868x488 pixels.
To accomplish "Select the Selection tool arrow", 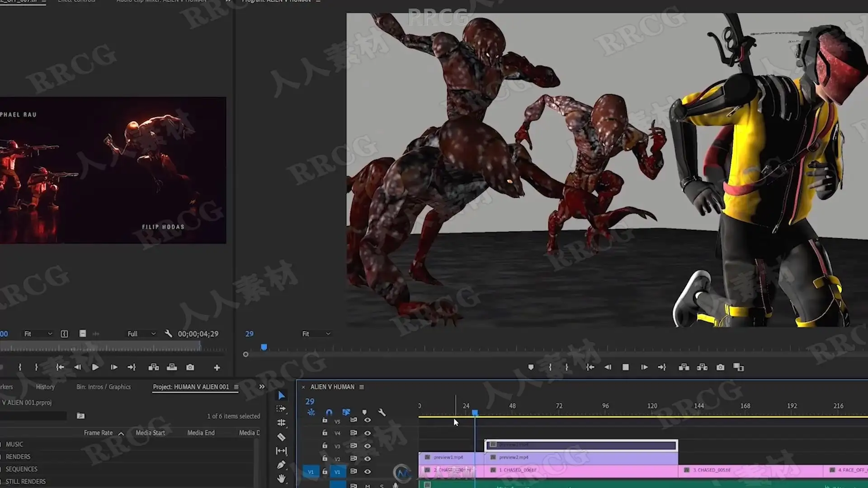I will (x=281, y=395).
